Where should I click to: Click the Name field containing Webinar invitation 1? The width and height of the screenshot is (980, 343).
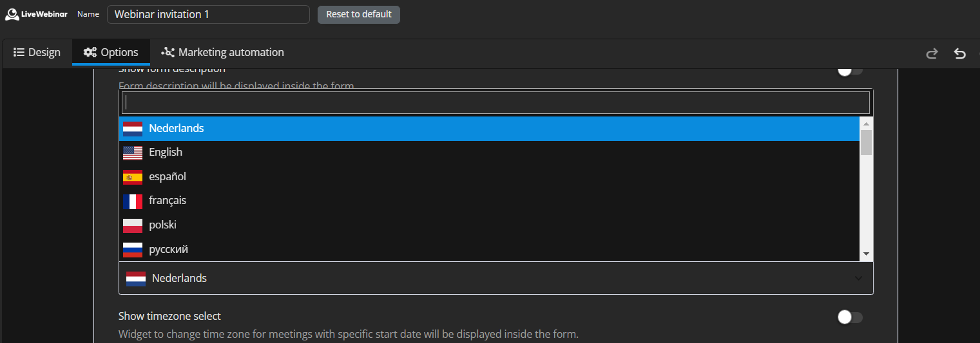click(x=208, y=14)
